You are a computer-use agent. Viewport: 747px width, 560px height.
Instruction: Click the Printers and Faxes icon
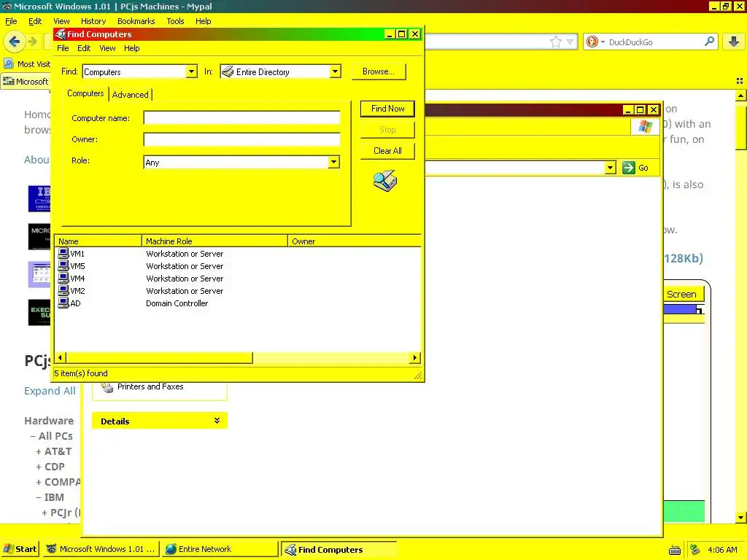108,386
